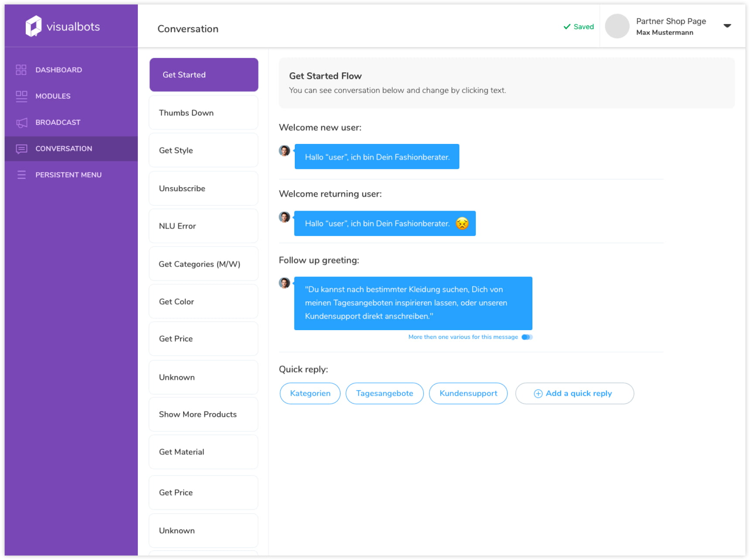This screenshot has width=750, height=560.
Task: Open the Thumbs Down flow
Action: tap(204, 113)
